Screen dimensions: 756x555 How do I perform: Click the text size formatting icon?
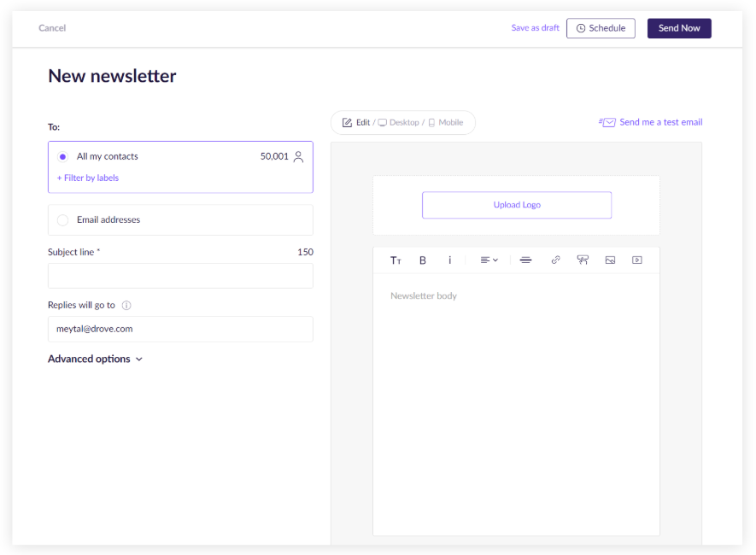[x=396, y=260]
